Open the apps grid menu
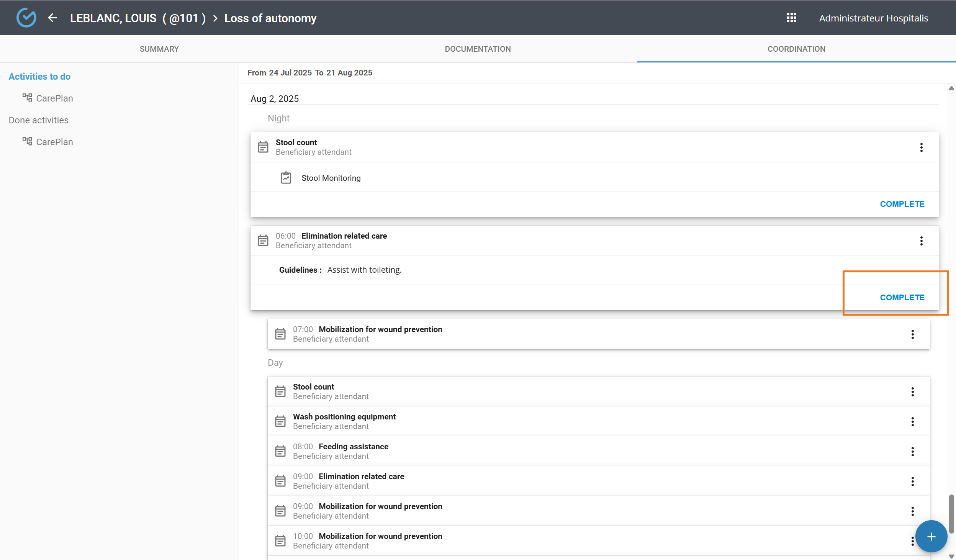The width and height of the screenshot is (956, 560). point(791,18)
